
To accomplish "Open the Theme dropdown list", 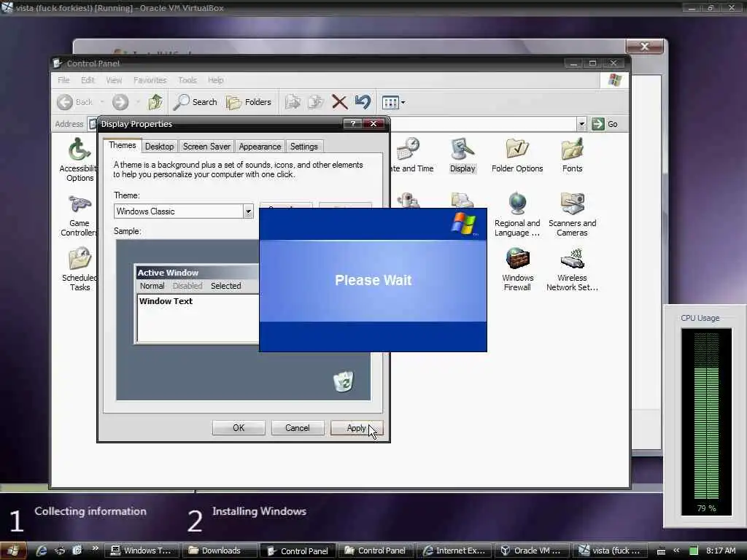I will coord(248,211).
